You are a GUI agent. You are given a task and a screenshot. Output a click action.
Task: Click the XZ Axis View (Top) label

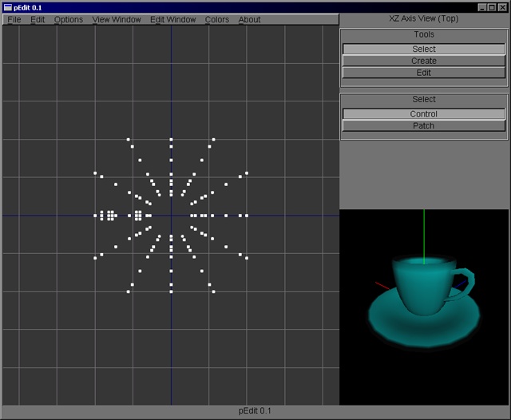click(x=424, y=18)
